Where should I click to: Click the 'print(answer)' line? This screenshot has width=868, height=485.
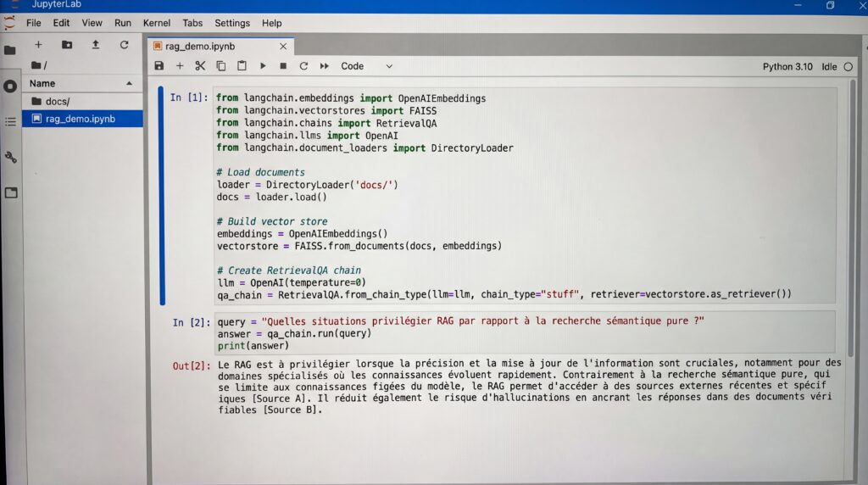(253, 345)
